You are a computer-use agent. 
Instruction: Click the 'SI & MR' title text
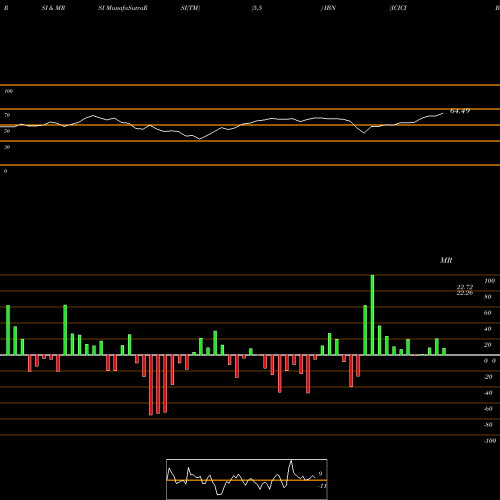point(53,8)
